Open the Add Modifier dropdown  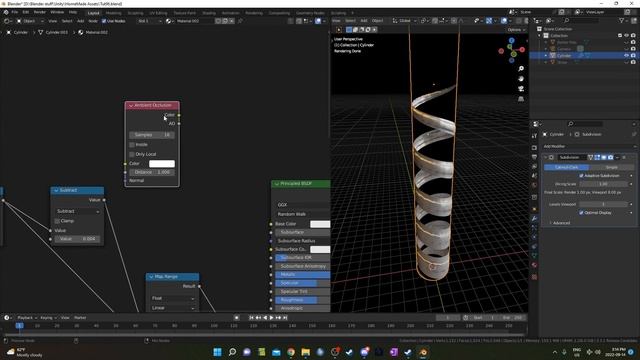pyautogui.click(x=589, y=146)
